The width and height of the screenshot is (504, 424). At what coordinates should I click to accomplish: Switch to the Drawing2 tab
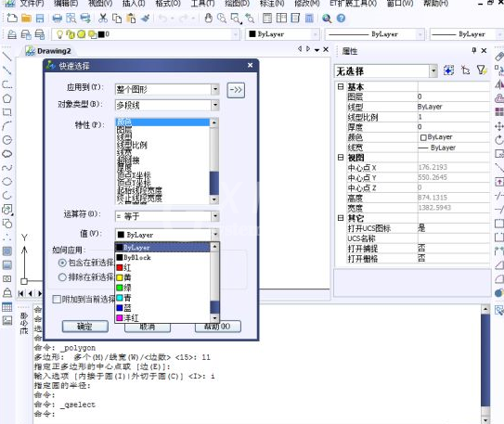(48, 51)
